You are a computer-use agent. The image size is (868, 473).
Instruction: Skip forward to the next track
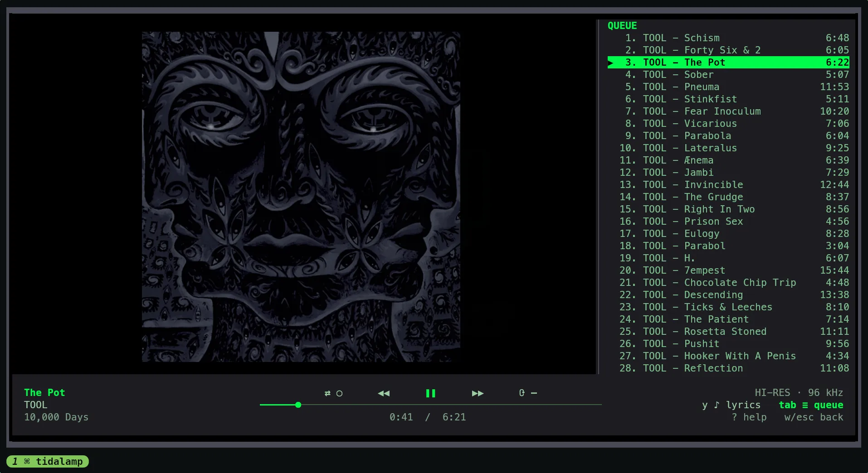(x=478, y=393)
